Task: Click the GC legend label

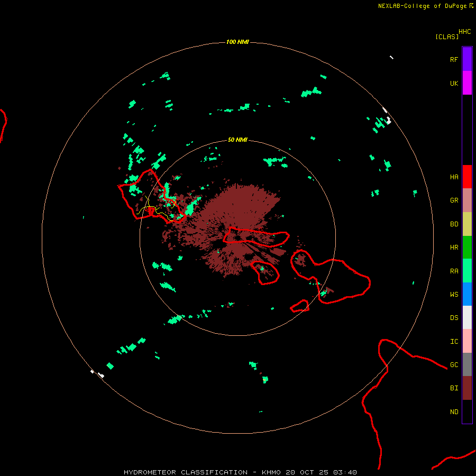Action: coord(454,365)
